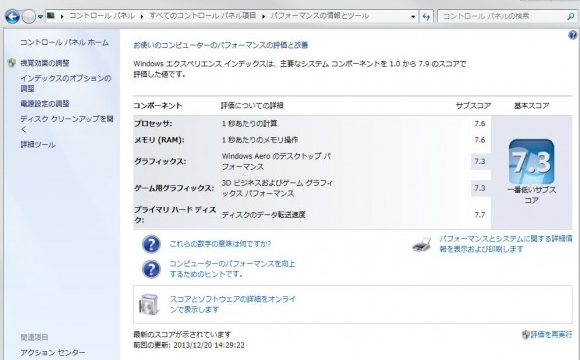Image resolution: width=580 pixels, height=360 pixels.
Task: Go back with the blue back arrow
Action: click(12, 17)
